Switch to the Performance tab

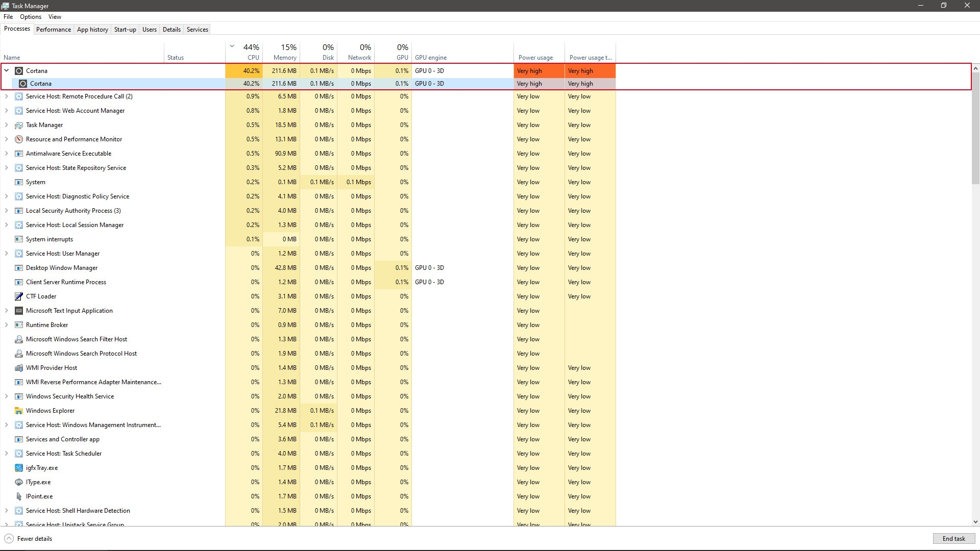click(x=53, y=30)
